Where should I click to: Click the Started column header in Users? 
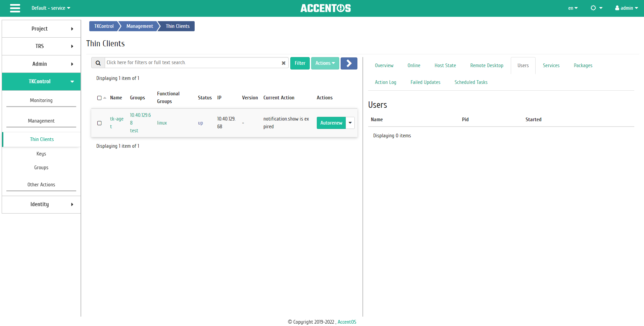click(x=533, y=120)
